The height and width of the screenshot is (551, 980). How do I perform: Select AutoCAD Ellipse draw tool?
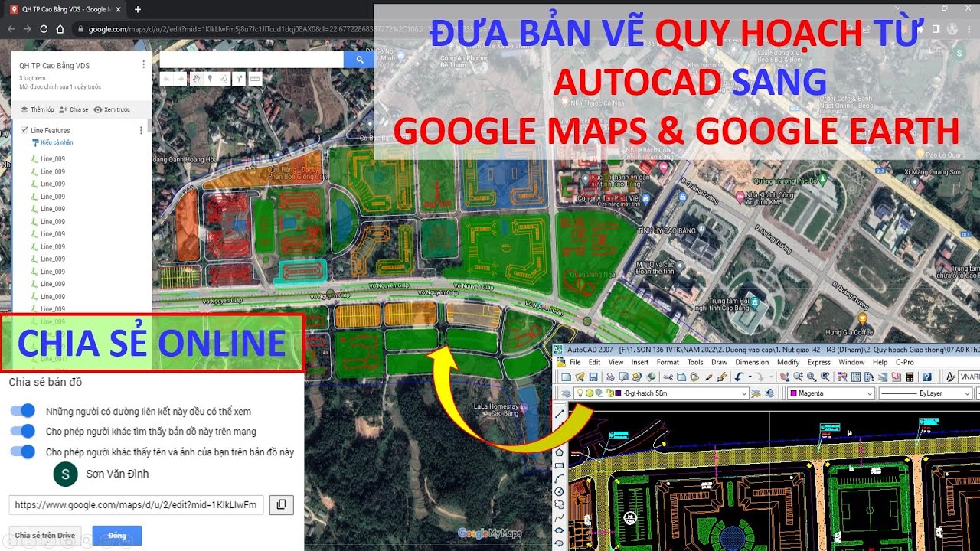(x=560, y=530)
